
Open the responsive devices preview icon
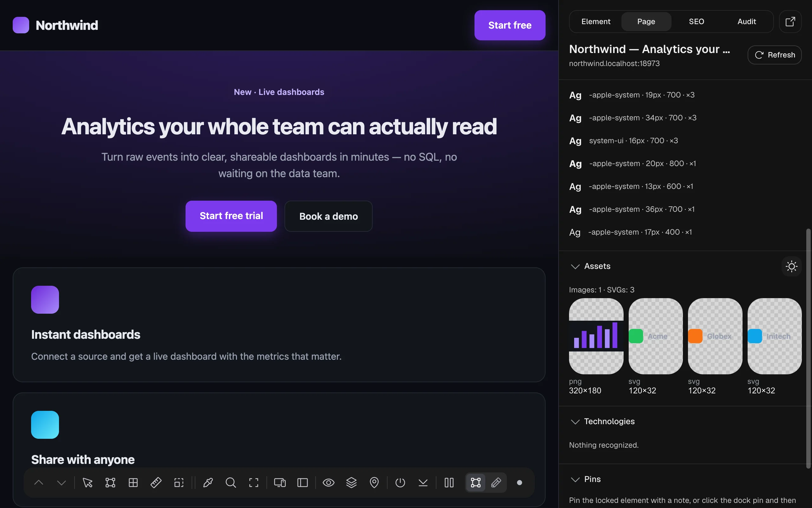point(280,483)
